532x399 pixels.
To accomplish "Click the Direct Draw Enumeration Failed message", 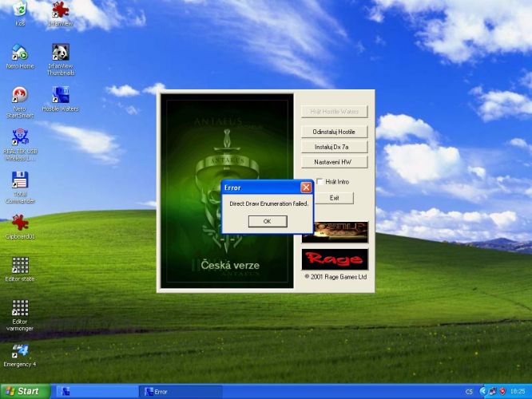I will coord(269,203).
